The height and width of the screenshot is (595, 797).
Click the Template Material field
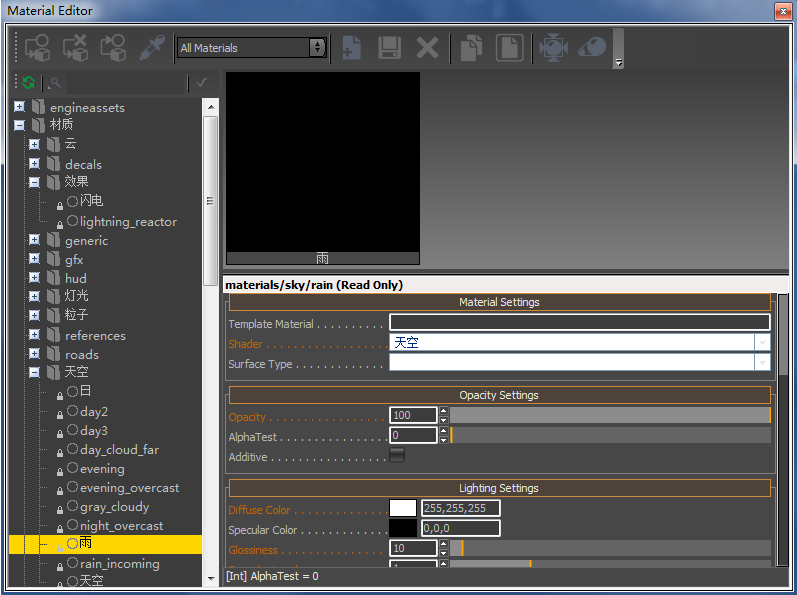(x=579, y=322)
